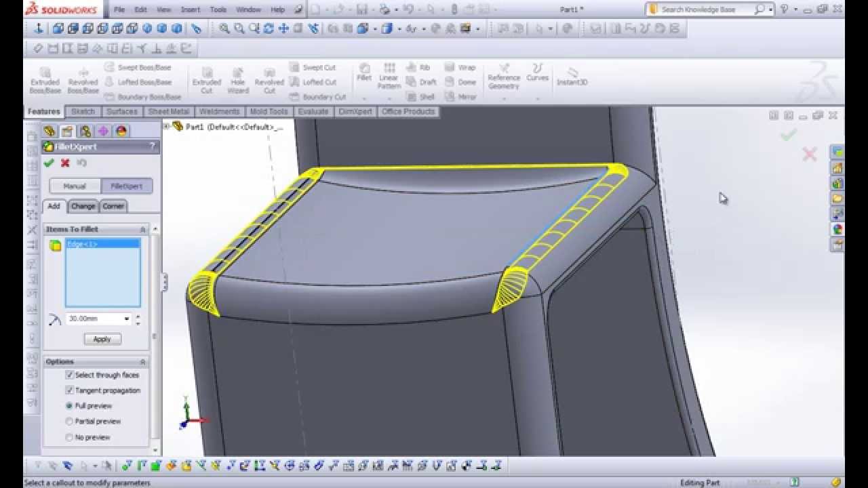Open the Linear Pattern dropdown arrow
Viewport: 868px width, 488px height.
pos(389,98)
